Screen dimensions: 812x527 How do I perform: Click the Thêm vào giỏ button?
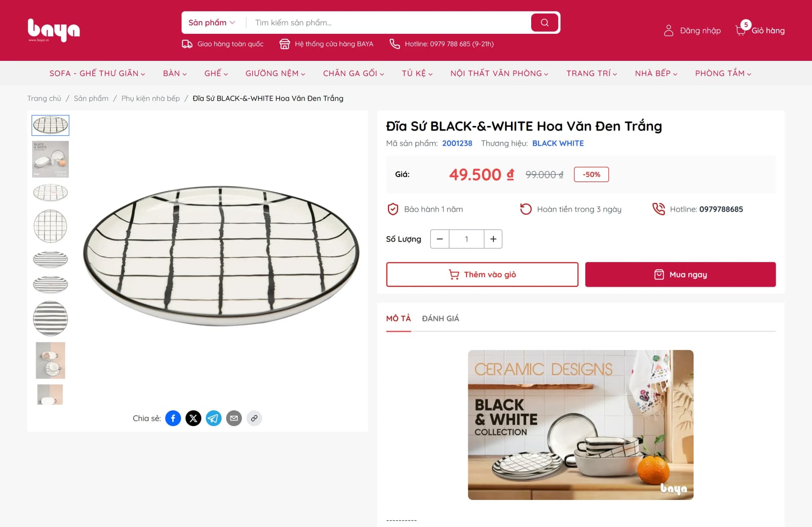tap(482, 275)
